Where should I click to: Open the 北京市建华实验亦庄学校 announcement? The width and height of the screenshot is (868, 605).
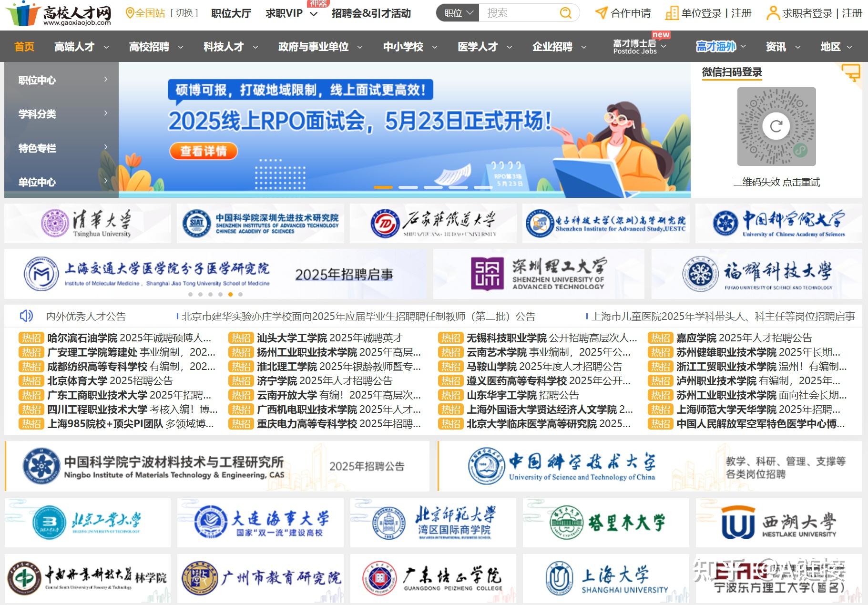pos(358,316)
